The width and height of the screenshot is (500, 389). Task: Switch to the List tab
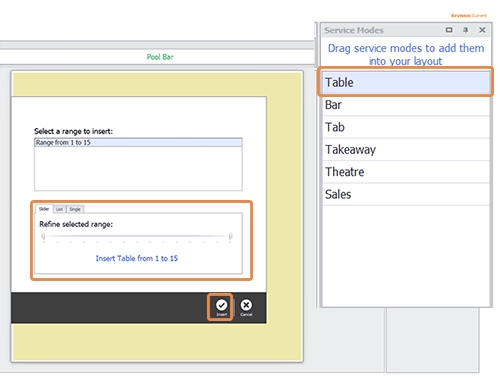coord(59,209)
